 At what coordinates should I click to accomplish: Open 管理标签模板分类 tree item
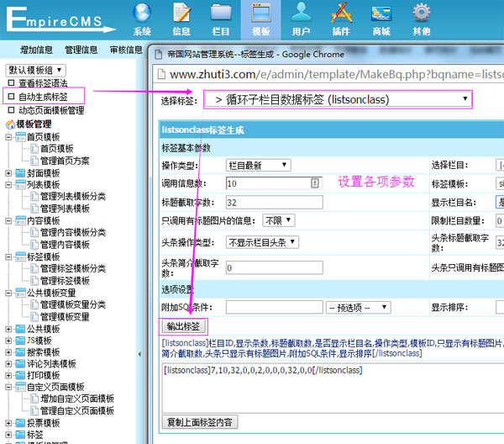[73, 268]
